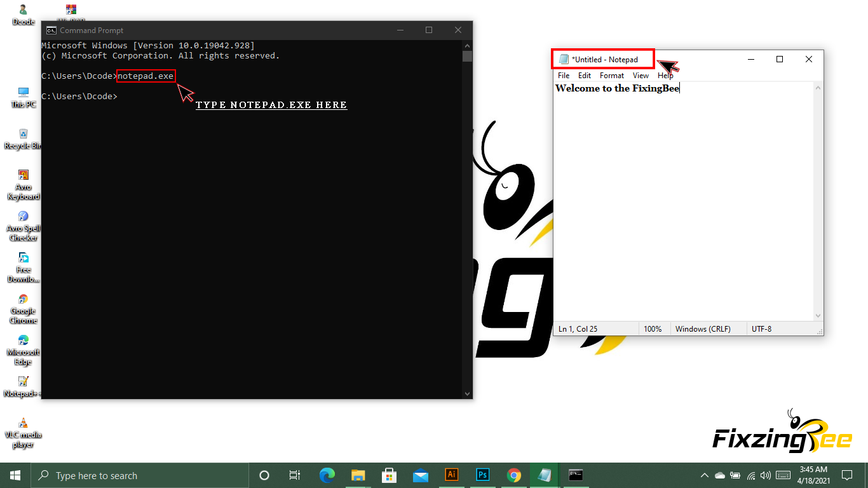Open the Mail app in taskbar
The height and width of the screenshot is (488, 868).
click(x=421, y=475)
